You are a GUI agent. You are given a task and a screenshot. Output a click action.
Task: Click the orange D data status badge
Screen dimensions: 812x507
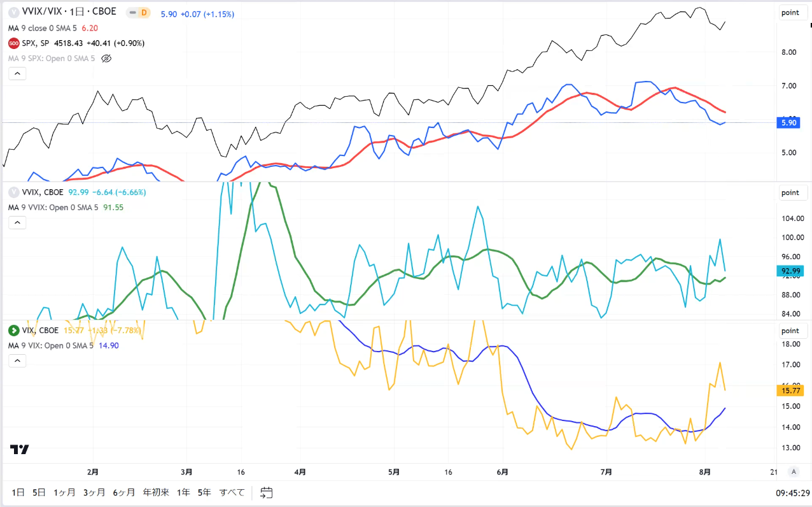coord(144,12)
